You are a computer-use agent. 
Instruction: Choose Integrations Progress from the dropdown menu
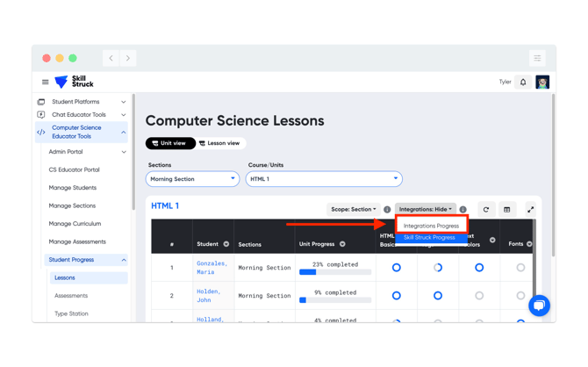pos(431,226)
